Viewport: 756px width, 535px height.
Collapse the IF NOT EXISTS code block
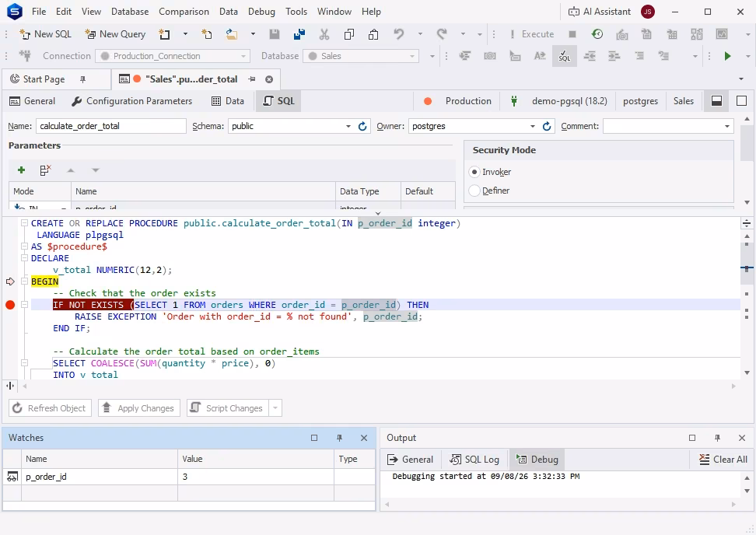[x=24, y=305]
